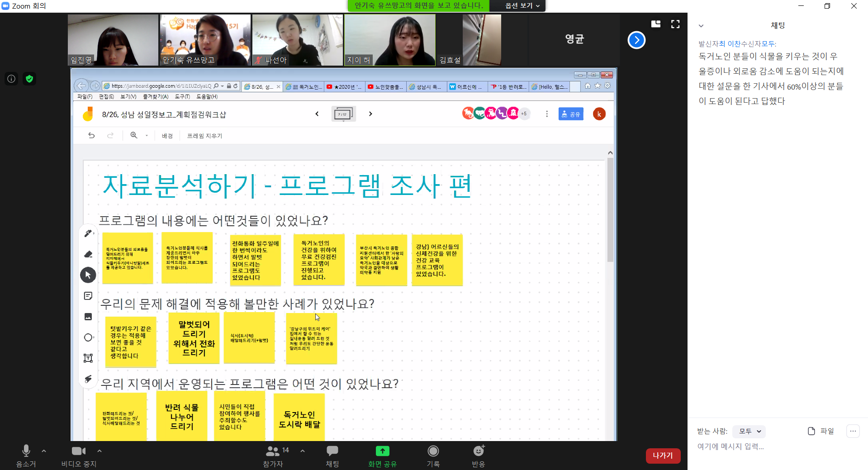This screenshot has width=868, height=470.
Task: Add a sticky note in Jamboard
Action: (88, 296)
